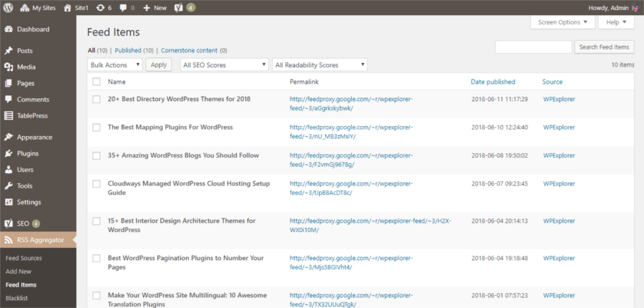Check the Cloudways Managed WordPress row checkbox
Screen dimensions: 644x308
coord(97,184)
